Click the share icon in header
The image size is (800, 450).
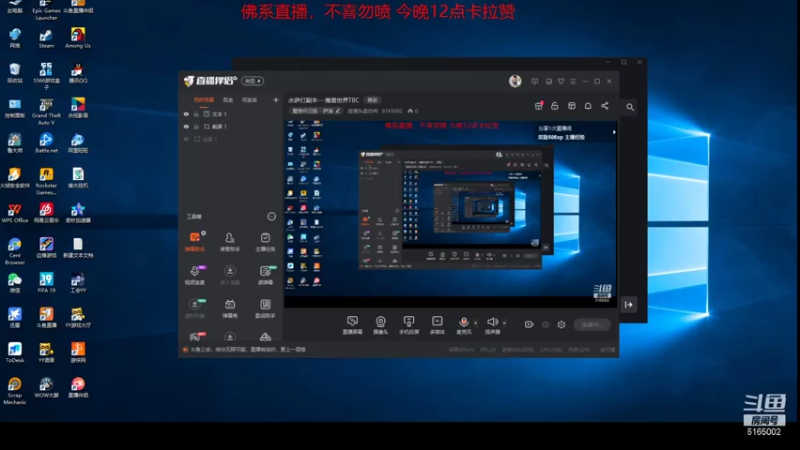pos(605,106)
